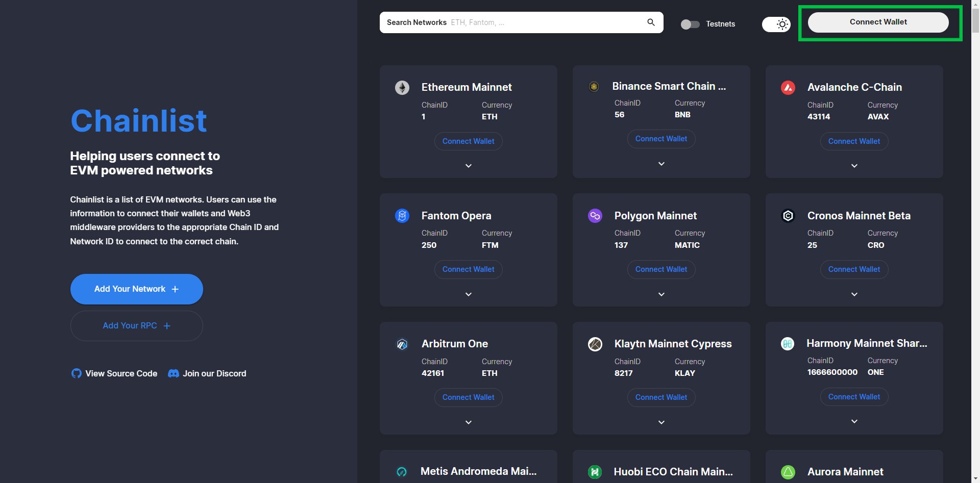
Task: Expand the Polygon Mainnet card details
Action: (661, 294)
